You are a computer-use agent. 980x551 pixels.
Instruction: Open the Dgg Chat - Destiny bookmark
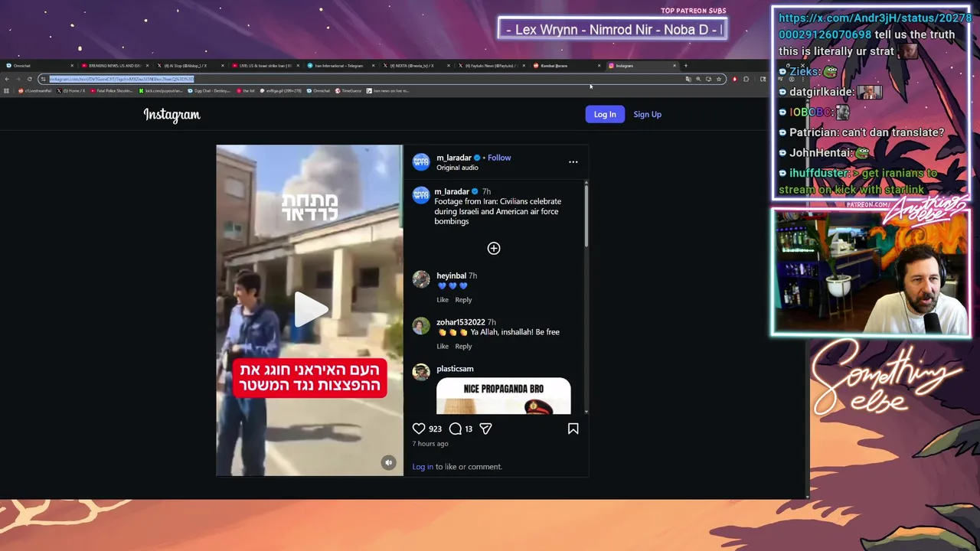(x=209, y=91)
